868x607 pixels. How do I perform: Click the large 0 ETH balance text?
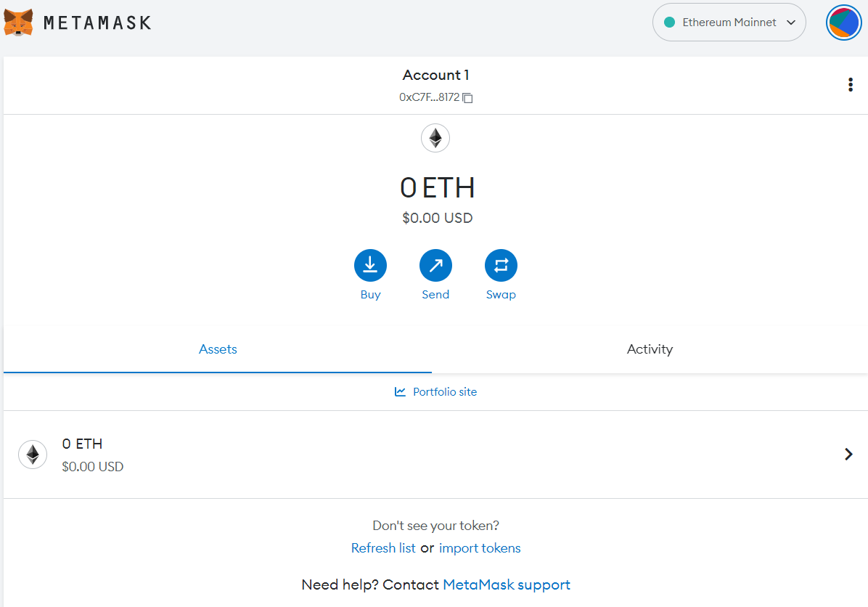(x=438, y=188)
